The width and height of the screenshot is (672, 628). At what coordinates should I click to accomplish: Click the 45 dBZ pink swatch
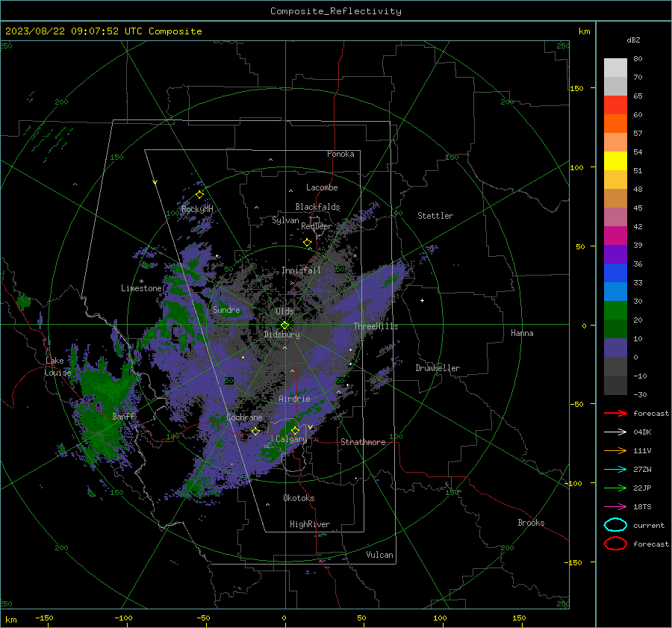615,217
